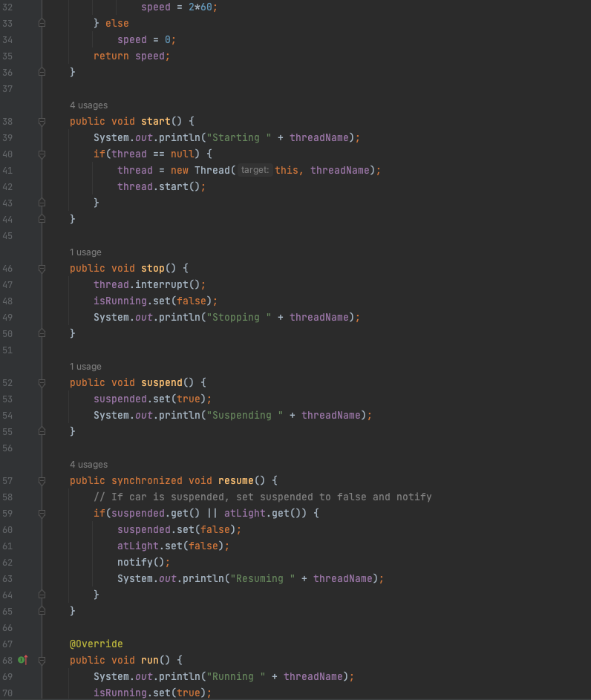Click the "Resuming " string literal
The height and width of the screenshot is (700, 591).
[263, 578]
